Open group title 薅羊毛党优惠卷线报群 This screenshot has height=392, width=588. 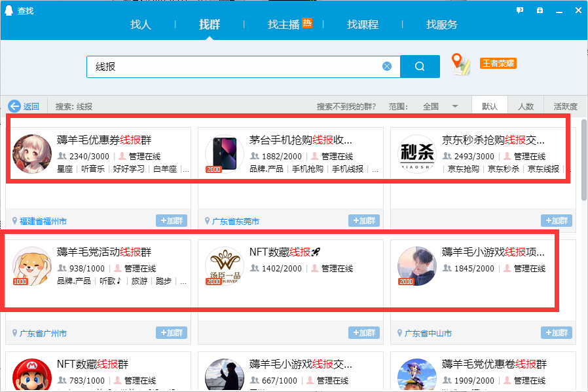pos(494,364)
